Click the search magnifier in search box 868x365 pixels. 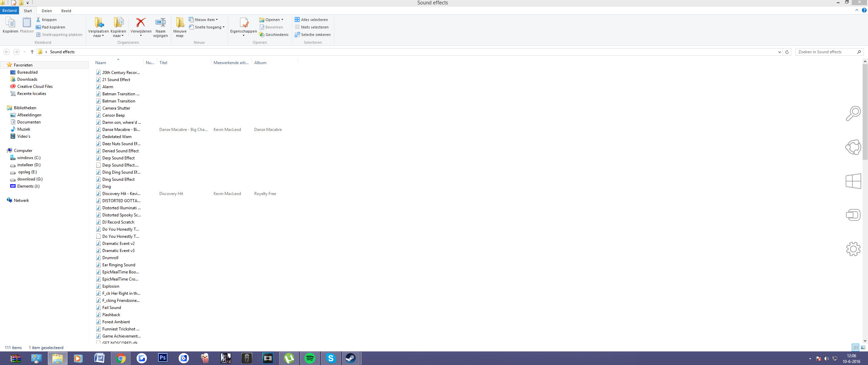pos(859,52)
